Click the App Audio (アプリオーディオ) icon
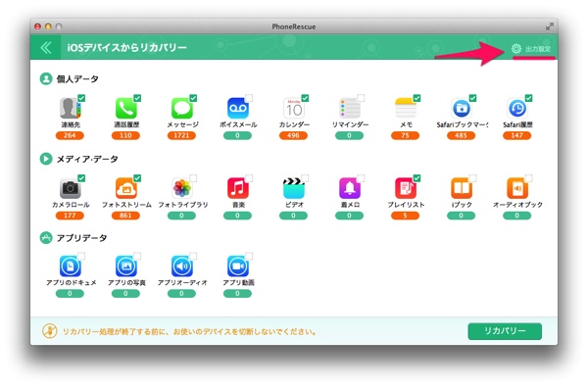 (x=181, y=266)
